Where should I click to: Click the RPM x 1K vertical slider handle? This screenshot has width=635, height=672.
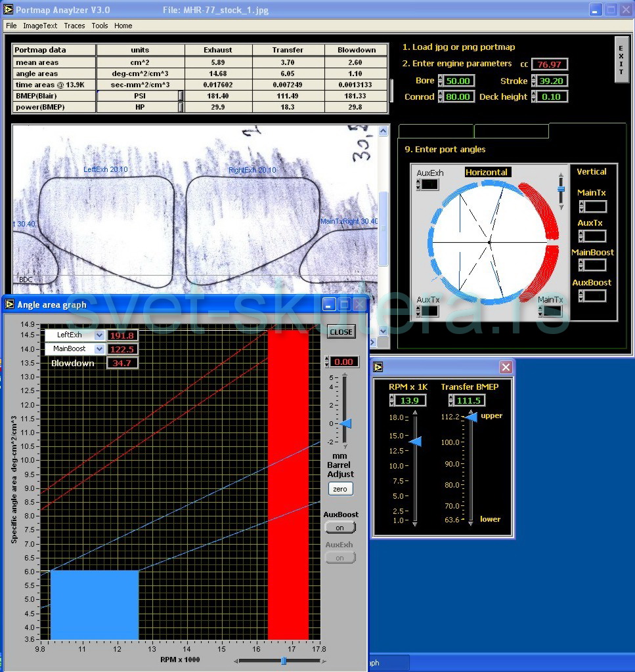pyautogui.click(x=416, y=442)
